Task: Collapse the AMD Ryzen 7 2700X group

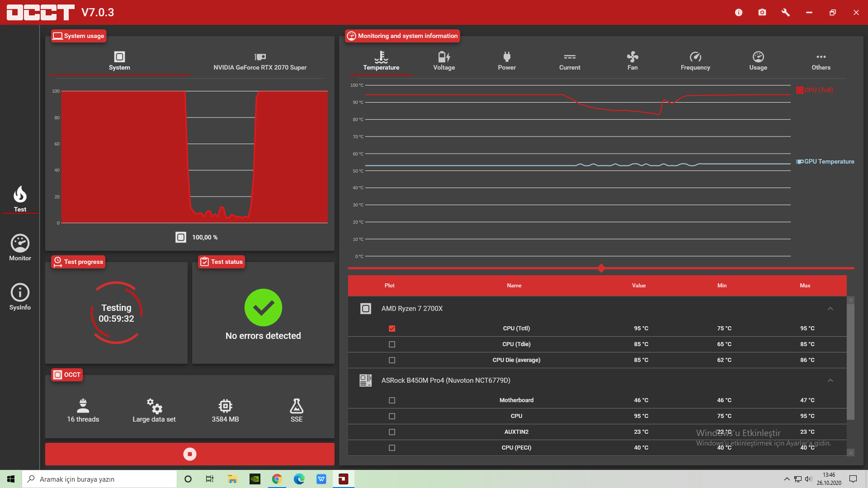Action: tap(830, 309)
